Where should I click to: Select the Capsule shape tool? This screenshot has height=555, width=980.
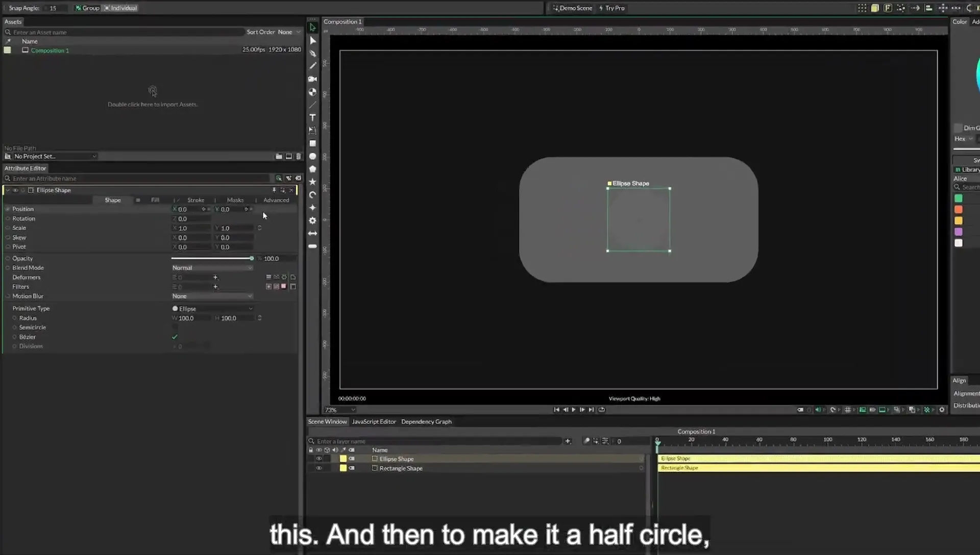[313, 246]
